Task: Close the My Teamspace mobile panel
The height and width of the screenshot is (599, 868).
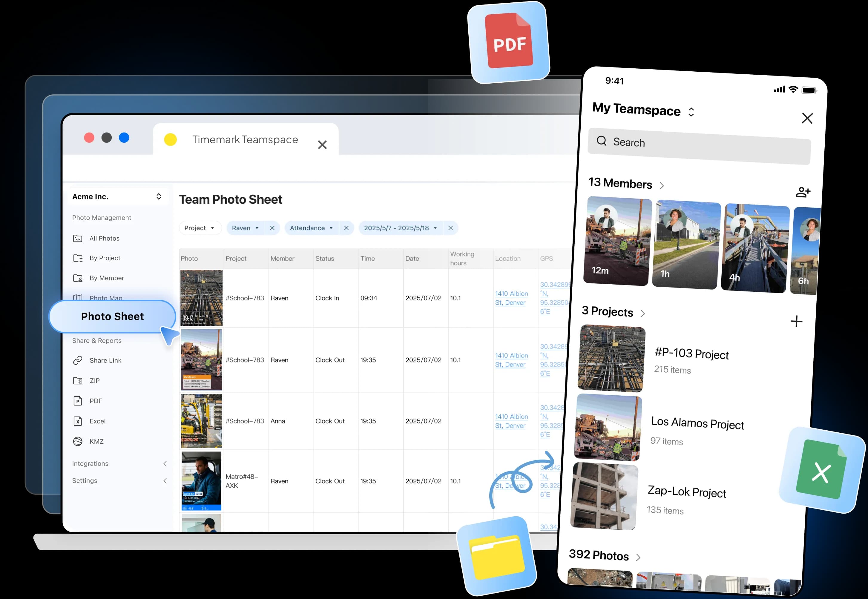Action: point(807,118)
